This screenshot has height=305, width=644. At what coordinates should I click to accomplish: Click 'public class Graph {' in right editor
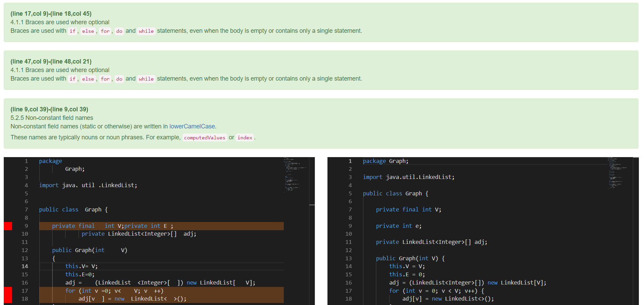395,194
